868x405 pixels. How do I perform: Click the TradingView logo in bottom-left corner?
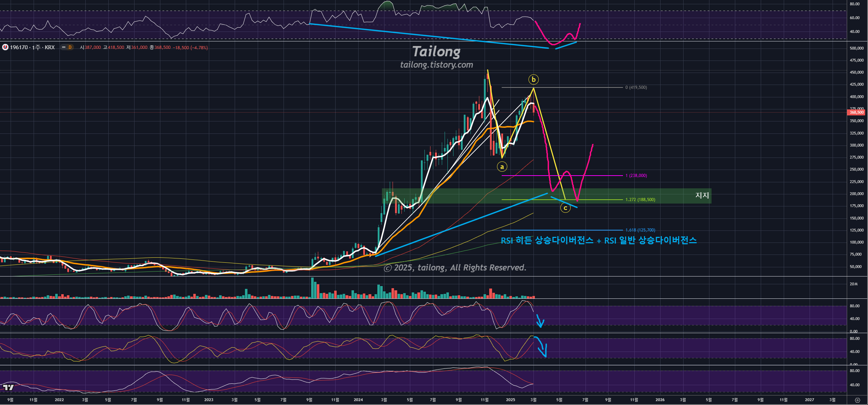pyautogui.click(x=8, y=387)
